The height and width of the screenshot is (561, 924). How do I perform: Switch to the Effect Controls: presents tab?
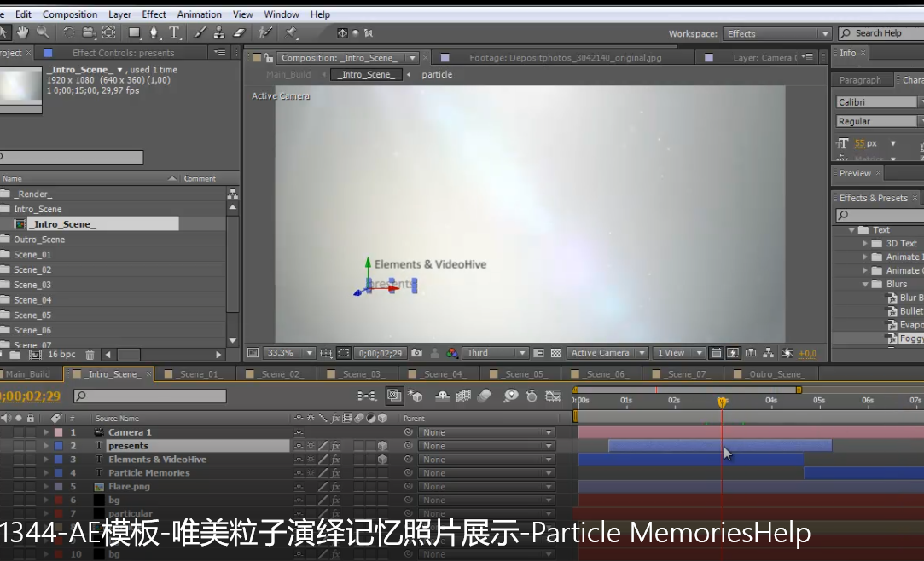123,53
